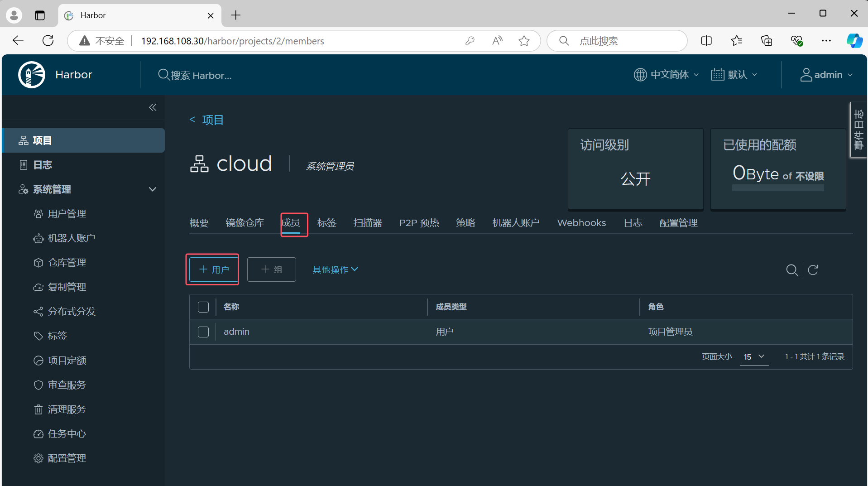This screenshot has width=868, height=486.
Task: Select 项目 in sidebar
Action: coord(84,140)
